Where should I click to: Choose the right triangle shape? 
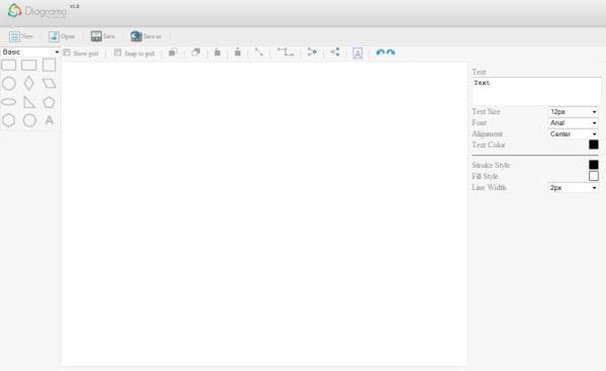29,102
